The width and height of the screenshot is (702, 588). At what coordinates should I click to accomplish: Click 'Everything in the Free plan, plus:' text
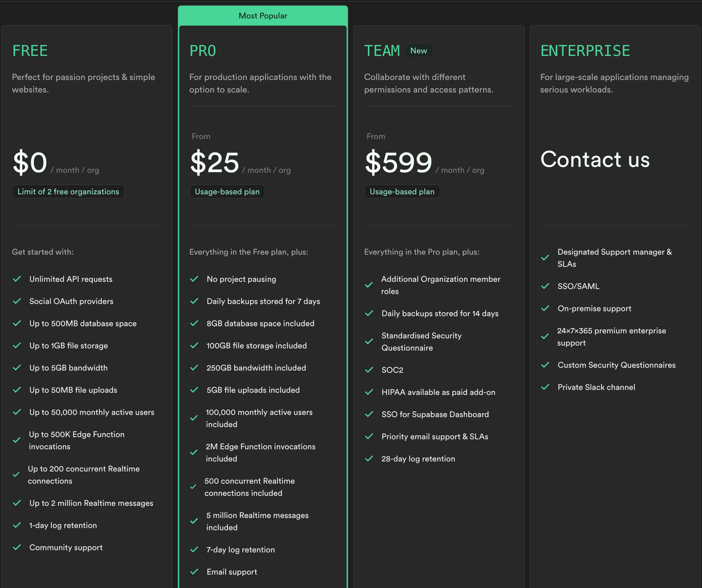click(x=249, y=252)
